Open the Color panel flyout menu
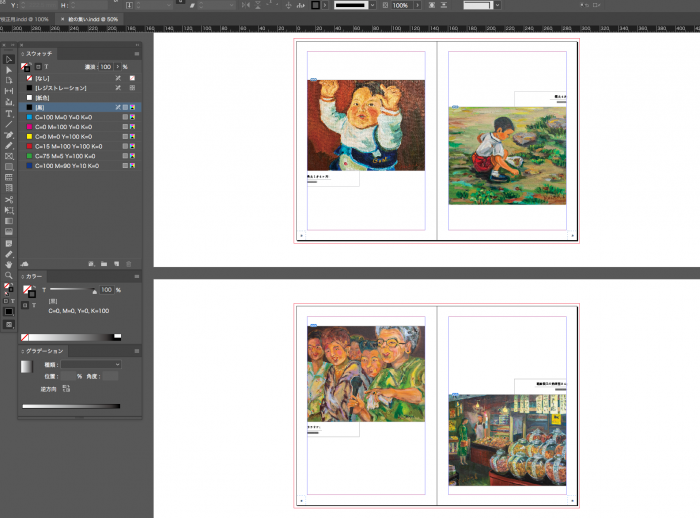 pos(137,277)
